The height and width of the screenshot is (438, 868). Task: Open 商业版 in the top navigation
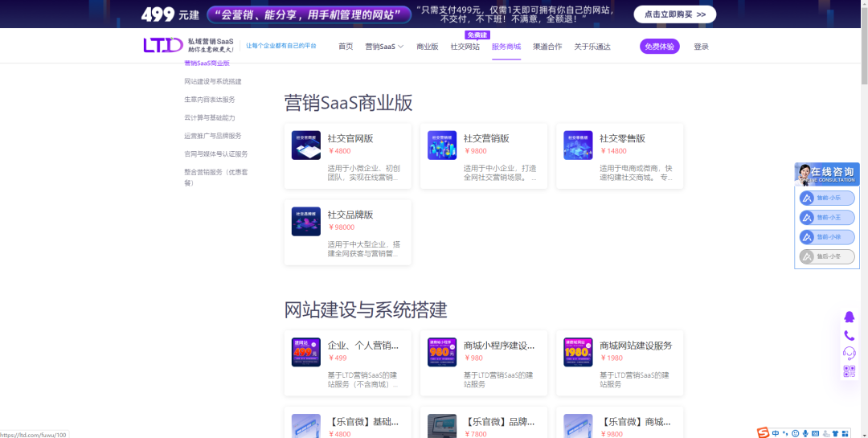point(428,47)
